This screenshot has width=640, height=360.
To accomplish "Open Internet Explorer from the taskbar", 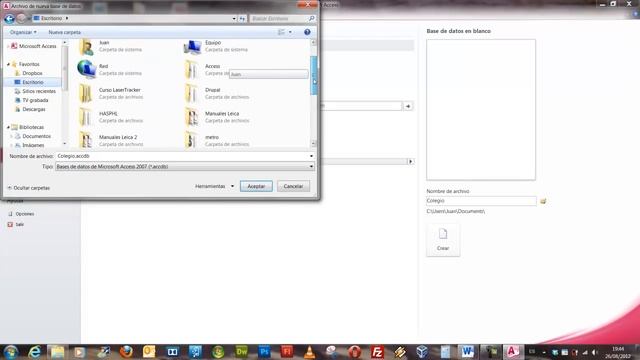I will point(34,351).
